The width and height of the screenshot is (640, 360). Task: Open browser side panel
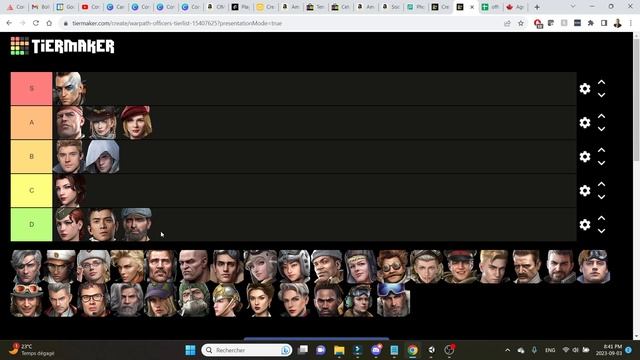604,23
